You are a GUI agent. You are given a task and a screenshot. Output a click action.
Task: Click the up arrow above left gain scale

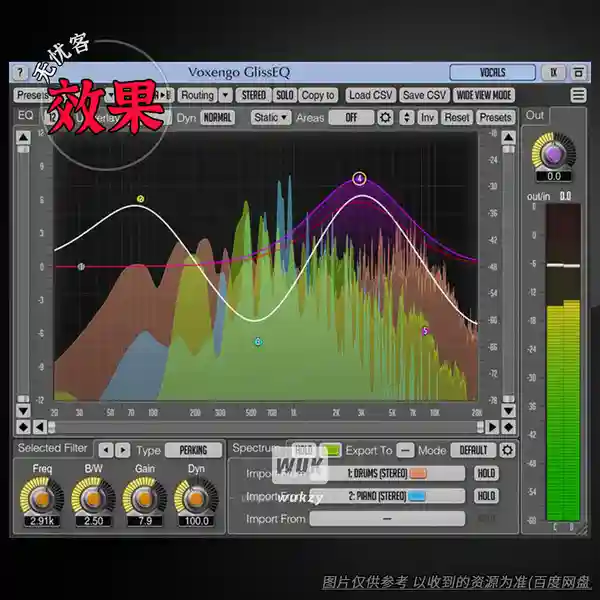[x=23, y=137]
